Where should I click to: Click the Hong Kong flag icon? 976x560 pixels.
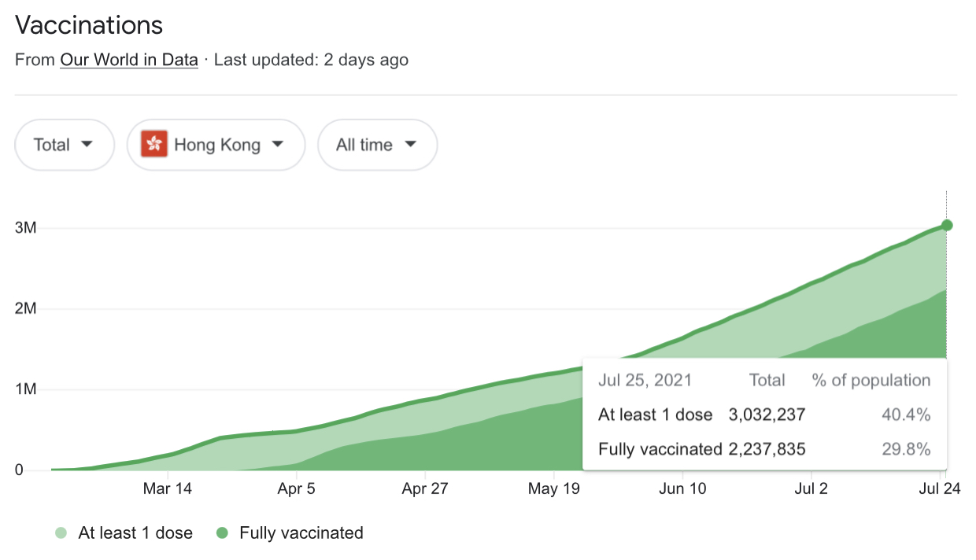pyautogui.click(x=154, y=145)
